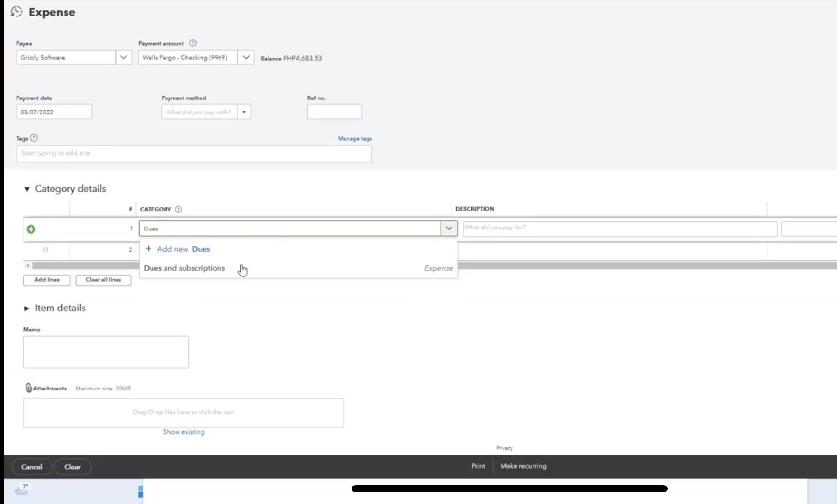837x504 pixels.
Task: Click the Add lines button
Action: [47, 280]
